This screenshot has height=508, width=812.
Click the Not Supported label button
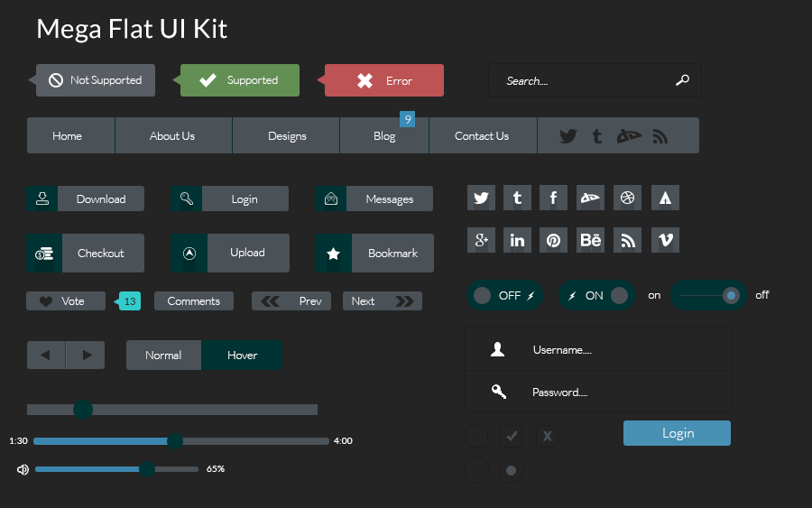(x=96, y=80)
